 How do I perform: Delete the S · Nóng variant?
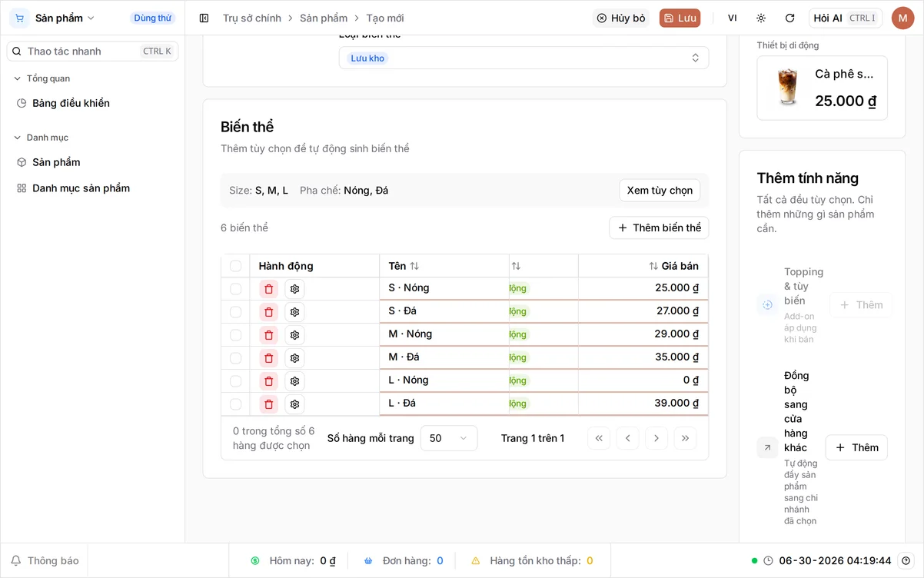(x=268, y=289)
